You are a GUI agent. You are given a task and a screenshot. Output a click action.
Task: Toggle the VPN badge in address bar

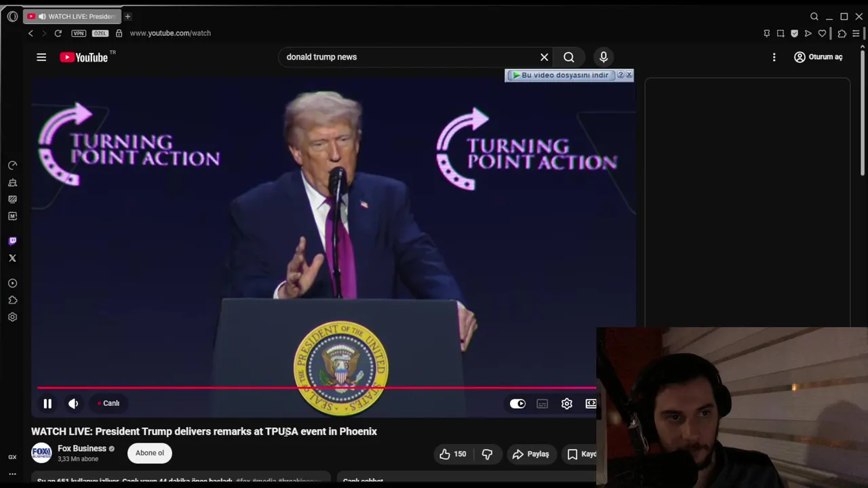79,33
